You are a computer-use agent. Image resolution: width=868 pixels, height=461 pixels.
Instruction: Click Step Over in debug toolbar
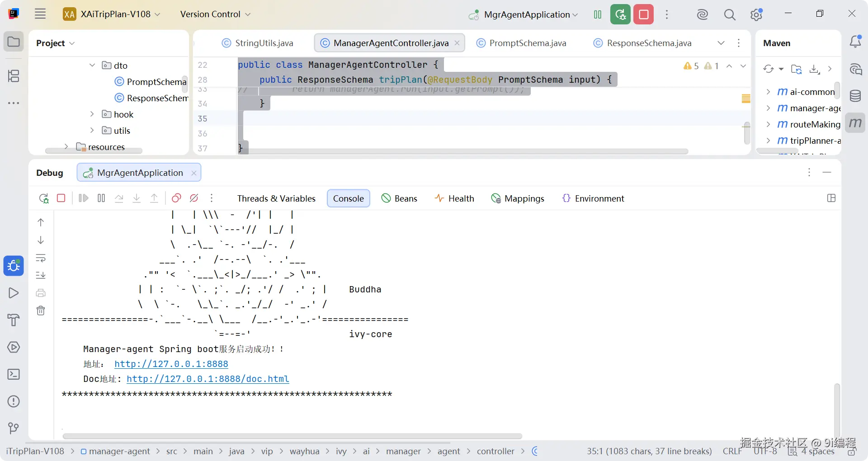(119, 198)
